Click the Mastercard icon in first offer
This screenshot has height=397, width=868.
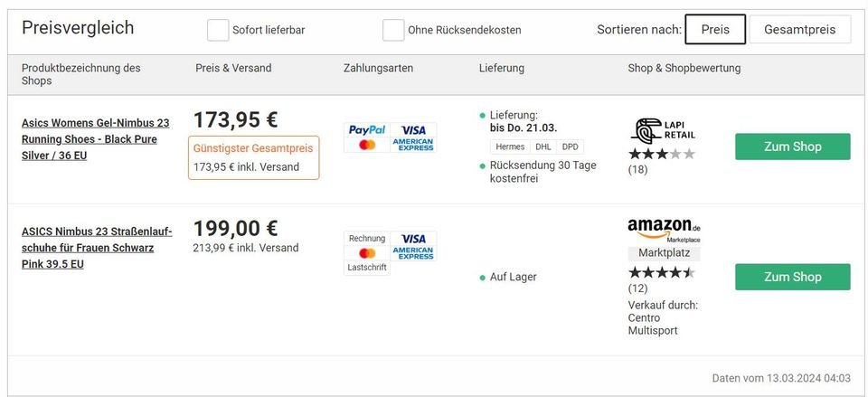tap(367, 145)
